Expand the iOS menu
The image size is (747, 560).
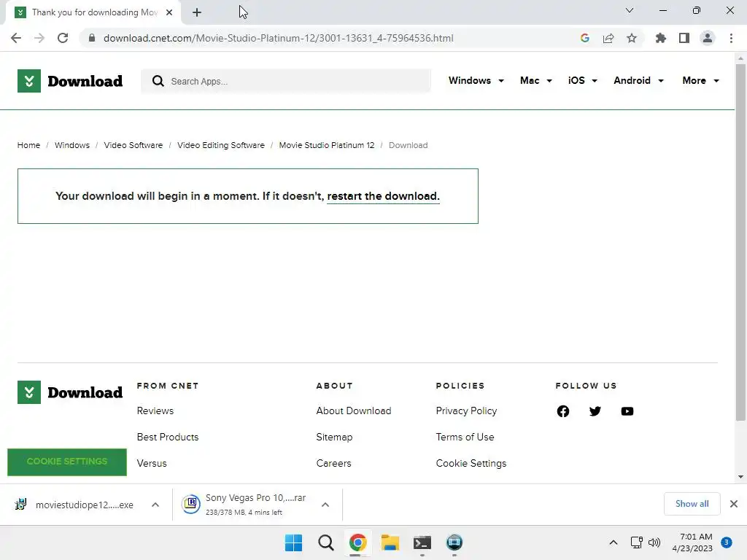pyautogui.click(x=582, y=80)
